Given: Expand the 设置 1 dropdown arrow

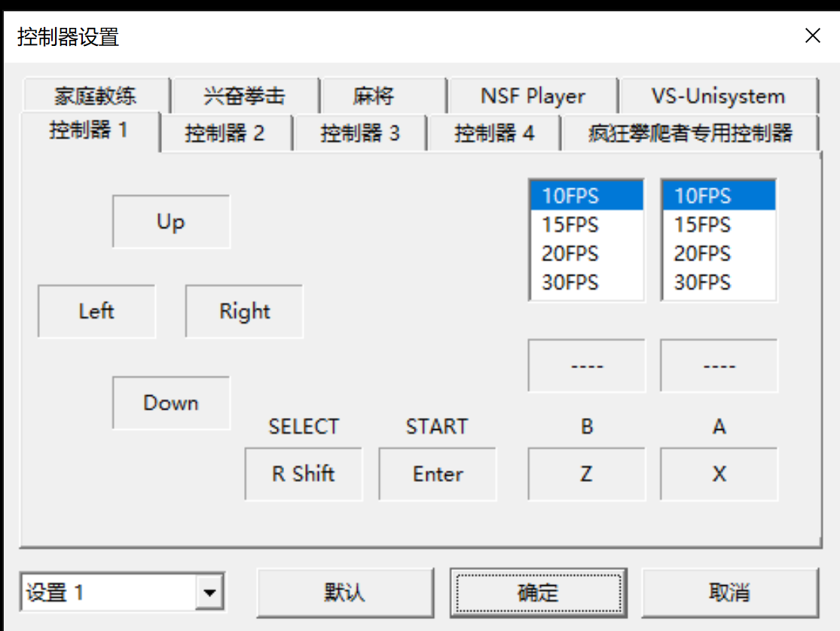Looking at the screenshot, I should (x=209, y=593).
